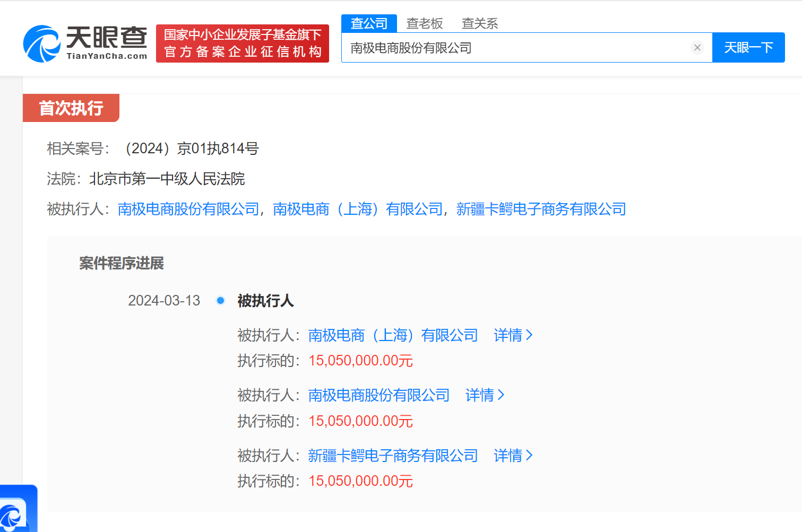This screenshot has width=802, height=532.
Task: Click 15,050,000.00元 under 南极电商（上海）有限公司
Action: [360, 361]
